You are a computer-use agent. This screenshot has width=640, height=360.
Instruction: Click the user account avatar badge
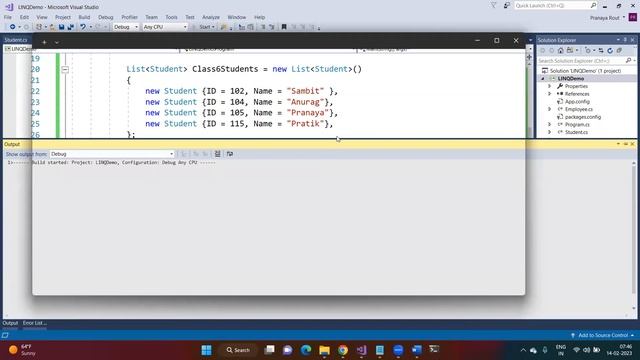633,17
